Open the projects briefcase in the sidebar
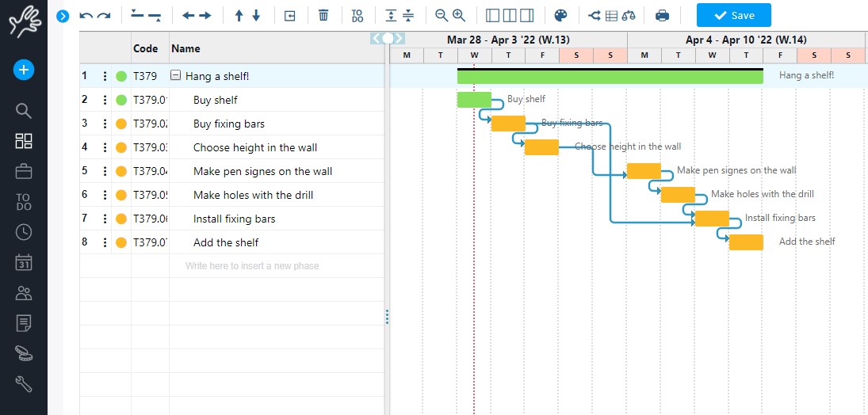868x415 pixels. tap(24, 171)
